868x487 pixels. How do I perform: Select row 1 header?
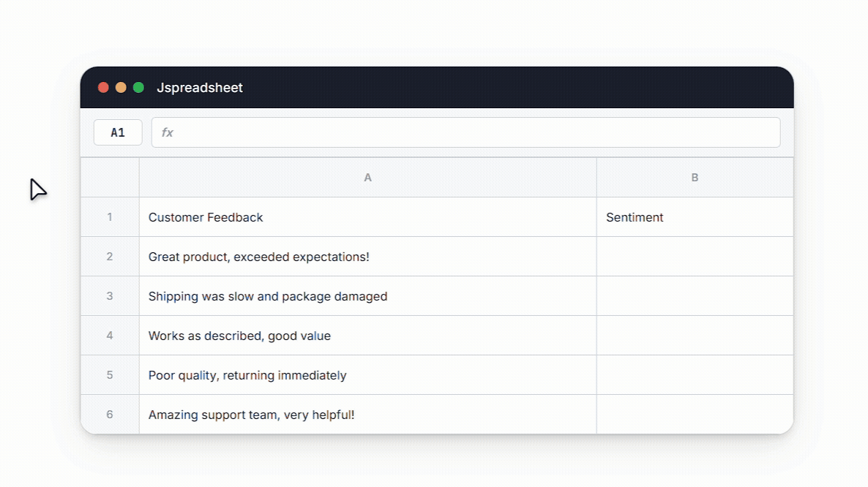(110, 217)
